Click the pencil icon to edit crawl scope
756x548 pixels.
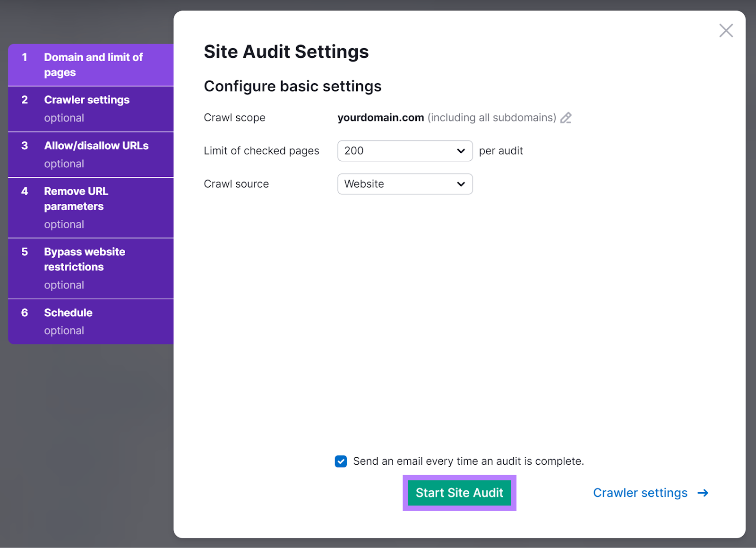coord(566,118)
